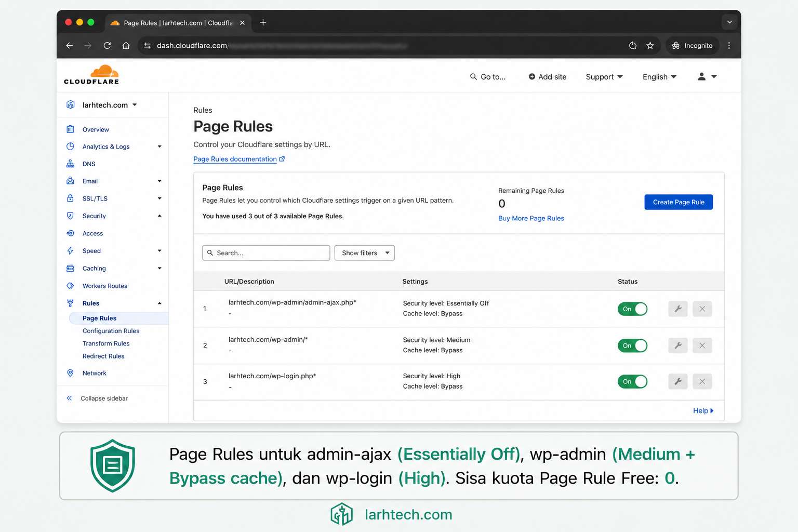Click the page rules Search field

[x=266, y=253]
